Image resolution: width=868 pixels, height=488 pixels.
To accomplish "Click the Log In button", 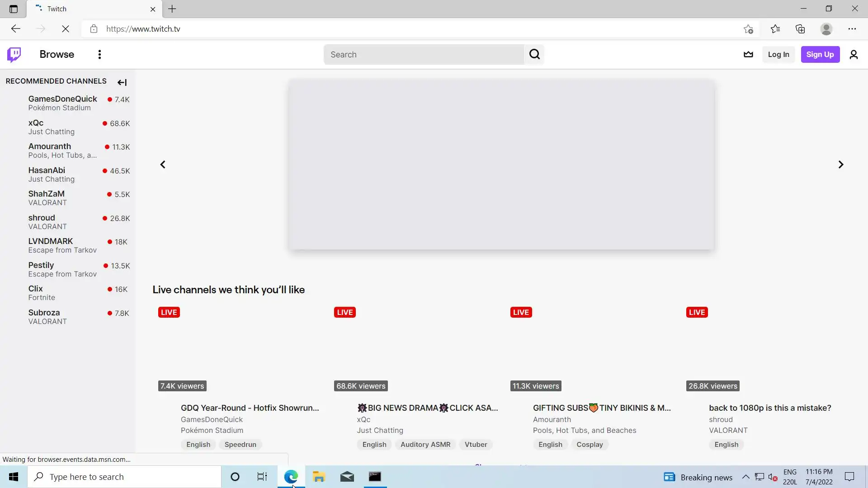I will pos(778,55).
